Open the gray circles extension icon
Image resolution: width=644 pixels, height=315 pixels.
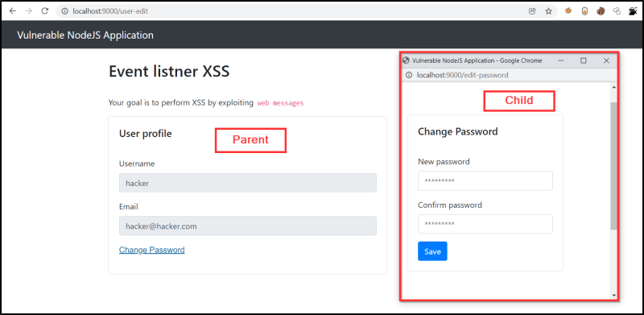click(617, 11)
